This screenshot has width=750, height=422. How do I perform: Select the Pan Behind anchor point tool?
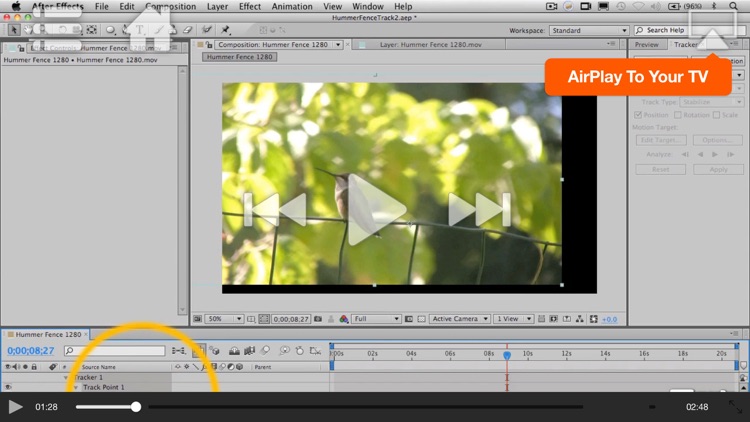91,30
